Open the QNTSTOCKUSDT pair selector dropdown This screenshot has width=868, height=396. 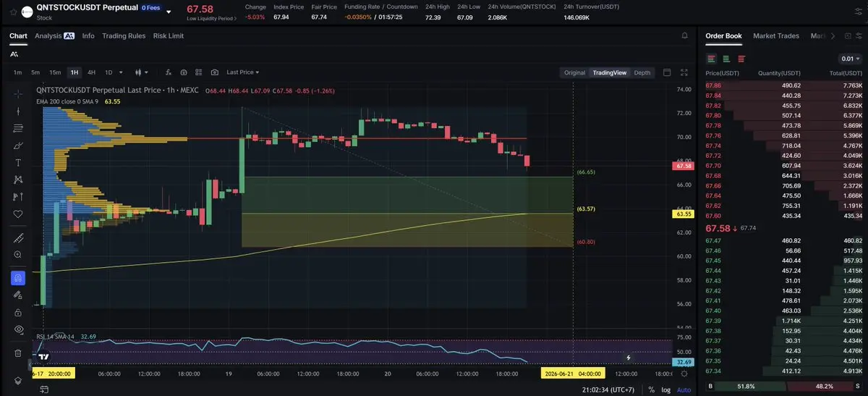tap(169, 12)
